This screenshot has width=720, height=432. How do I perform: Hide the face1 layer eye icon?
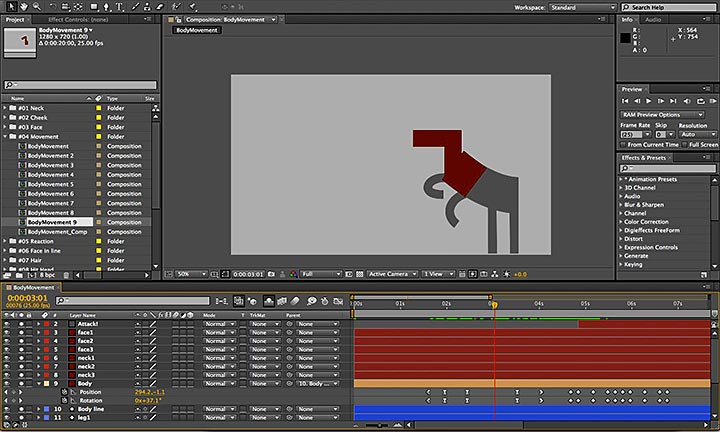pos(6,332)
